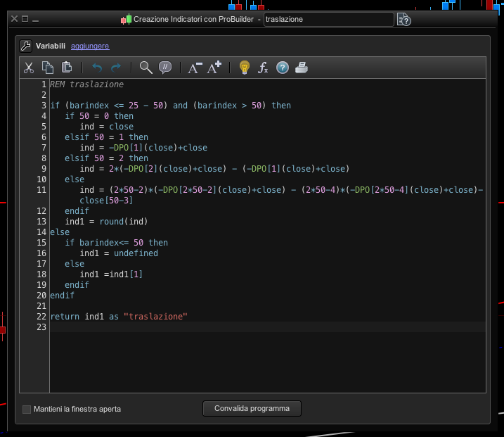Click the Redo arrow icon
The height and width of the screenshot is (437, 504).
(116, 68)
